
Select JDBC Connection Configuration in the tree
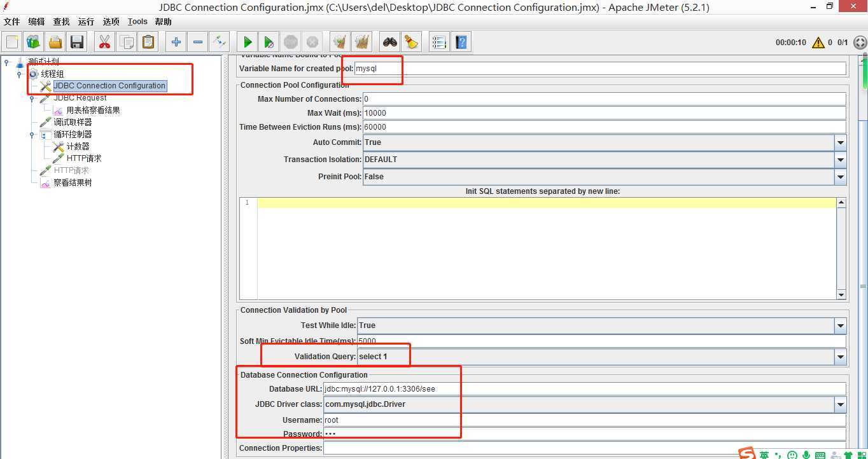pyautogui.click(x=109, y=86)
